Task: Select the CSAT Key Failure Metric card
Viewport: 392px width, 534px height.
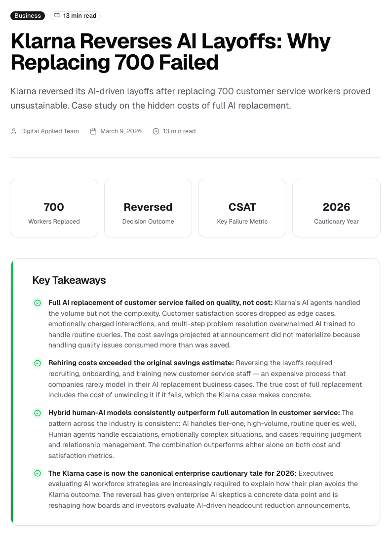Action: pos(242,208)
